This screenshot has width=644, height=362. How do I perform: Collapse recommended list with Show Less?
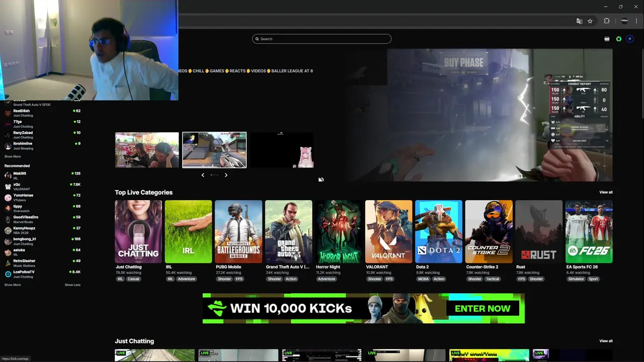[x=72, y=285]
